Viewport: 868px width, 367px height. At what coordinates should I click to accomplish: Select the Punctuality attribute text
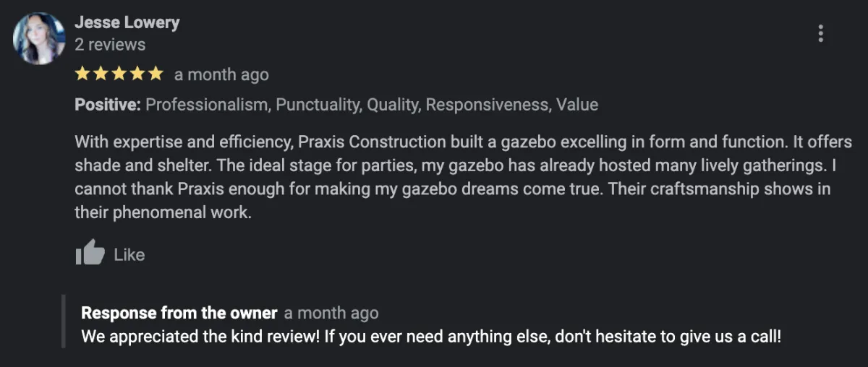tap(318, 105)
